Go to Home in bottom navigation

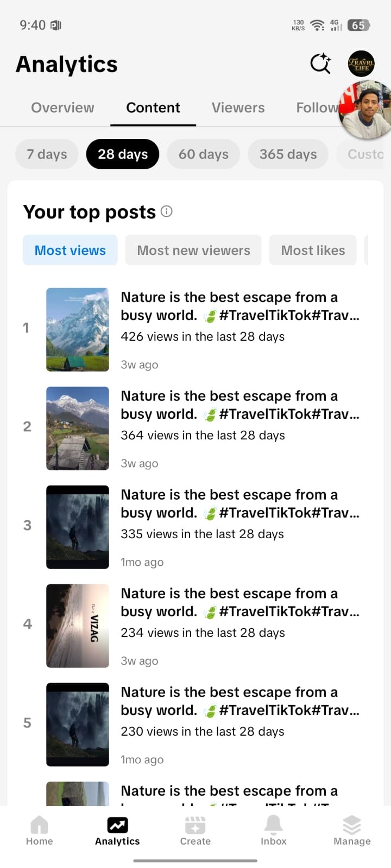(x=40, y=831)
